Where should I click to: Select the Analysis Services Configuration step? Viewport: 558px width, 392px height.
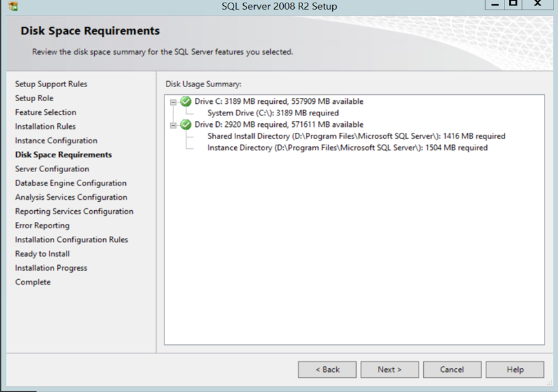[71, 197]
